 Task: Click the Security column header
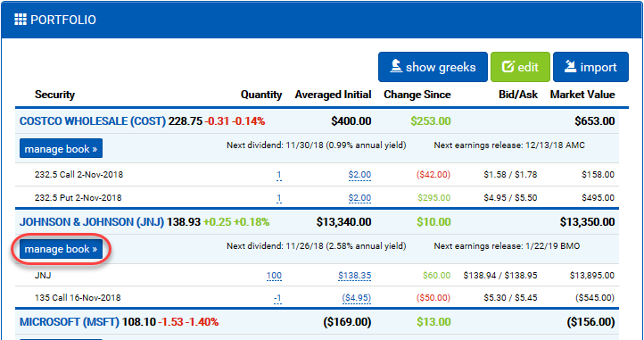(54, 95)
